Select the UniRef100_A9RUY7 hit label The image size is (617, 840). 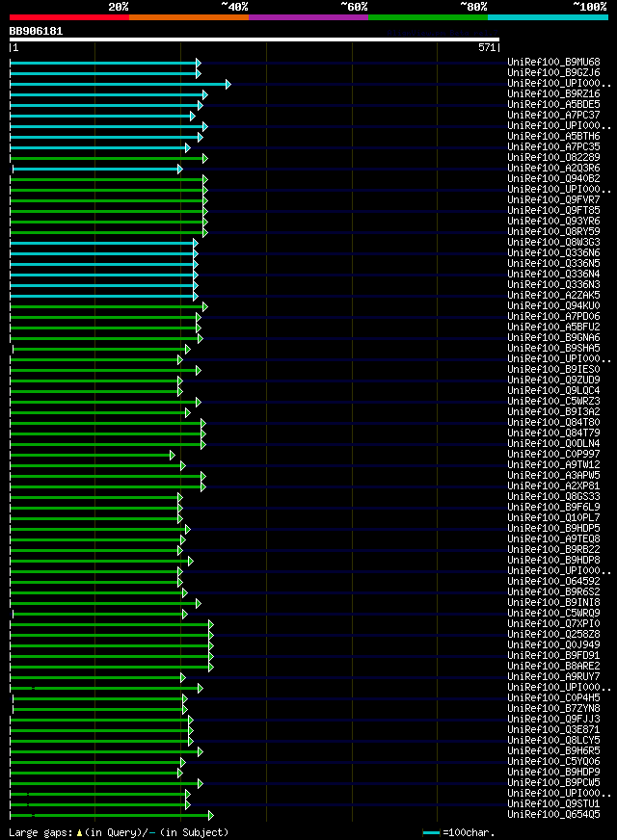click(553, 676)
